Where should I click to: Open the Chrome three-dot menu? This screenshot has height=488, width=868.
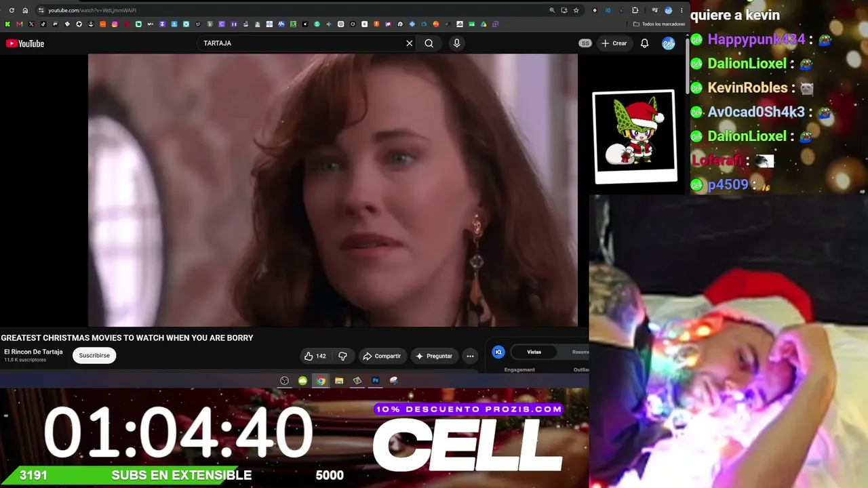tap(682, 10)
